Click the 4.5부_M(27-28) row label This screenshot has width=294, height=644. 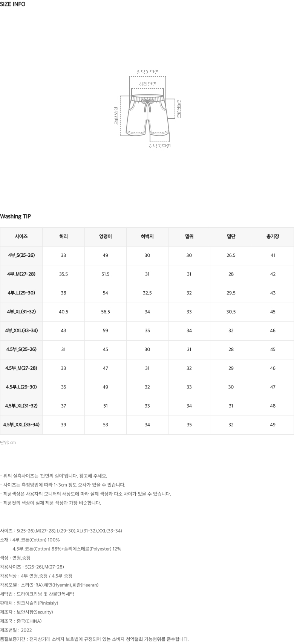21,368
